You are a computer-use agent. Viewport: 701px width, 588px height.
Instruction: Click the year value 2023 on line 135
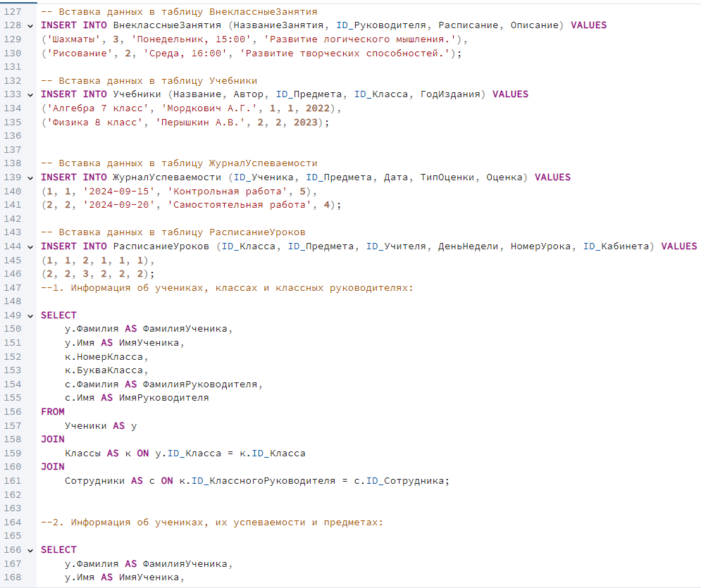click(x=306, y=122)
